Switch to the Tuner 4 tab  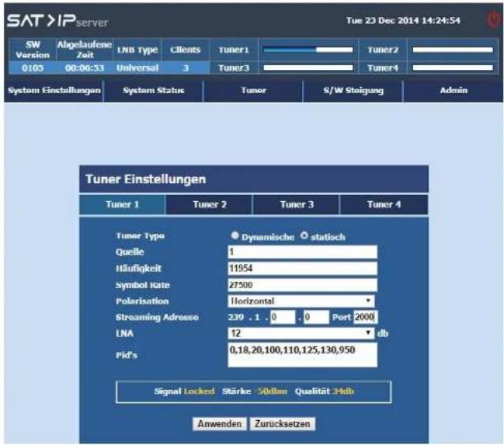coord(384,204)
